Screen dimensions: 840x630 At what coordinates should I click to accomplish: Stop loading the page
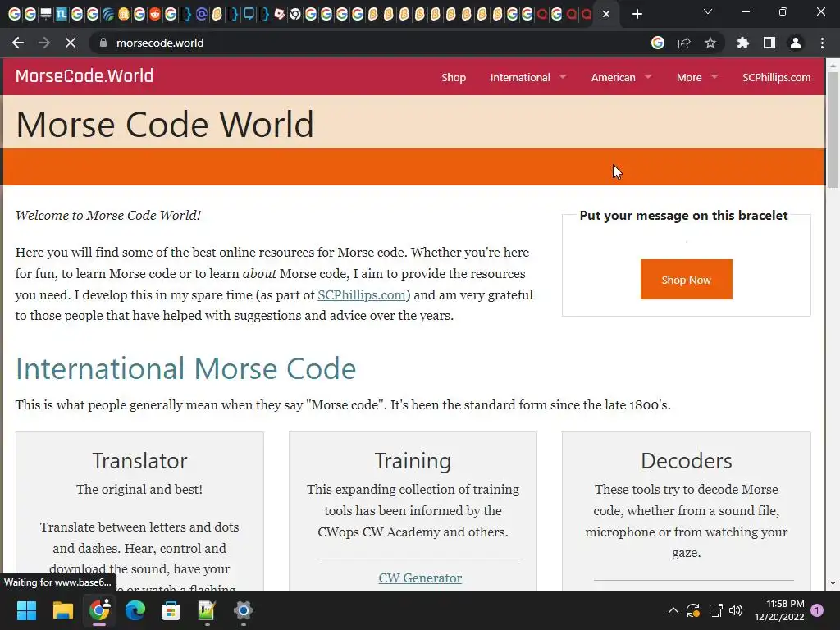pyautogui.click(x=71, y=43)
